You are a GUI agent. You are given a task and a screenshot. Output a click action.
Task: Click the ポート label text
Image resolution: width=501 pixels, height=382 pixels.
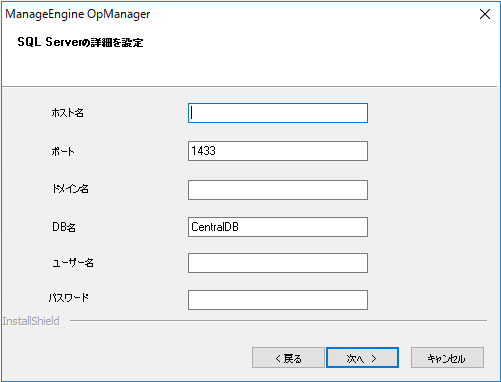[x=63, y=151]
